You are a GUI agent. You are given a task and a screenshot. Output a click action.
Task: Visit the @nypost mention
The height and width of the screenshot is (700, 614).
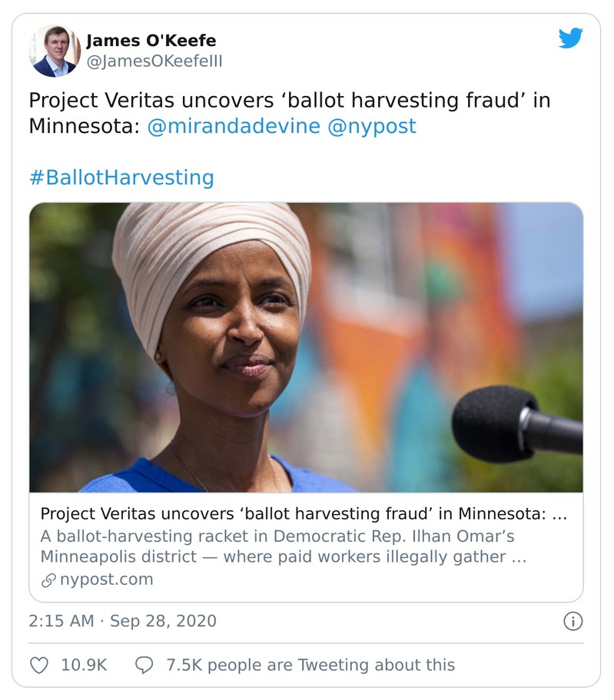tap(372, 126)
